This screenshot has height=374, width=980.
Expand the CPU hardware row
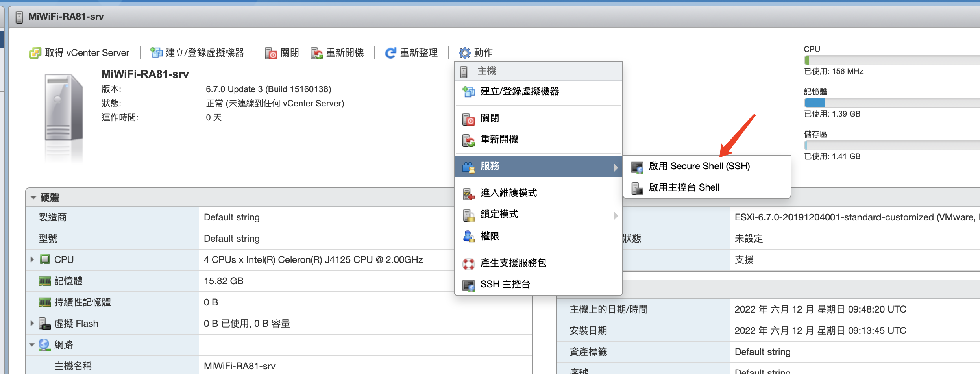click(x=32, y=259)
